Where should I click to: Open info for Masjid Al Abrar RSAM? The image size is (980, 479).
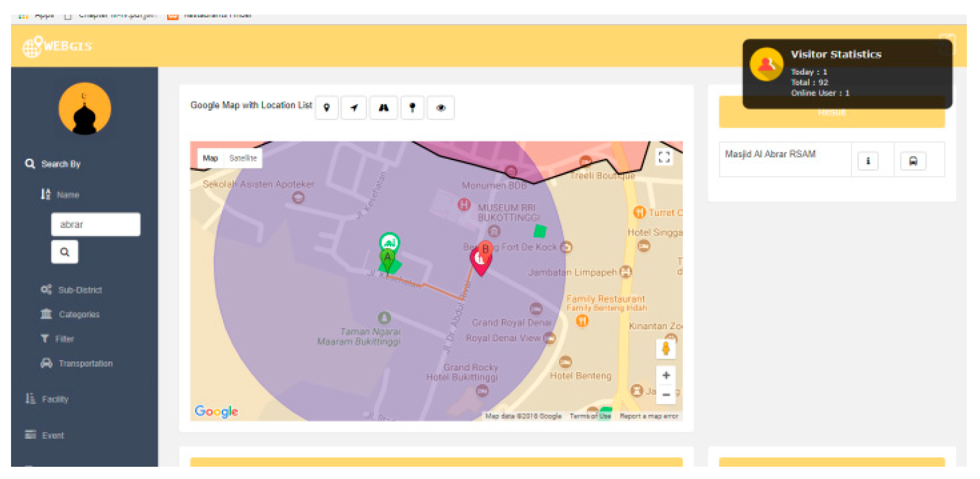[x=868, y=161]
